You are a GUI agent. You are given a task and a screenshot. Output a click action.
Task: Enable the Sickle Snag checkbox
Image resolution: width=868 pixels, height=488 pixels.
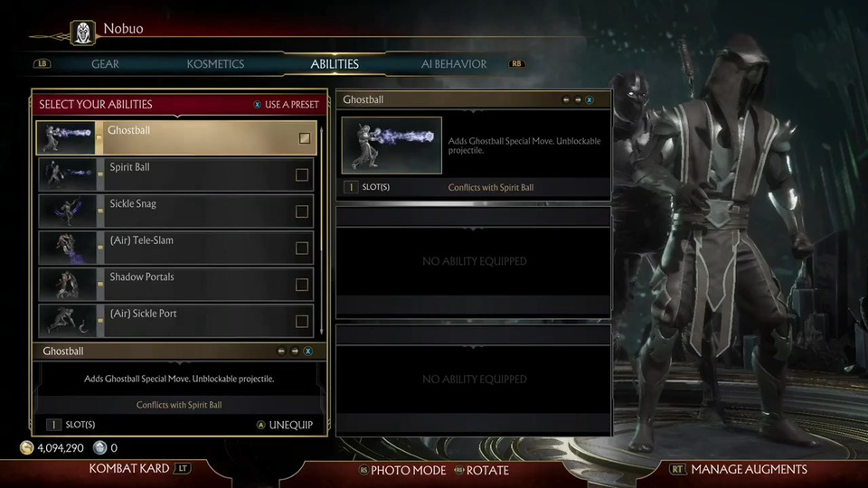(302, 211)
